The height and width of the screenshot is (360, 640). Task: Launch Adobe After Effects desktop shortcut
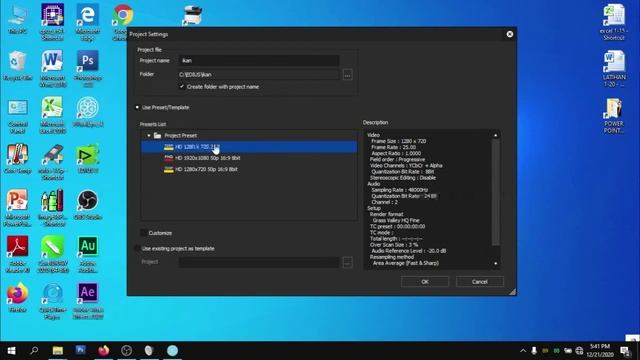[x=88, y=300]
